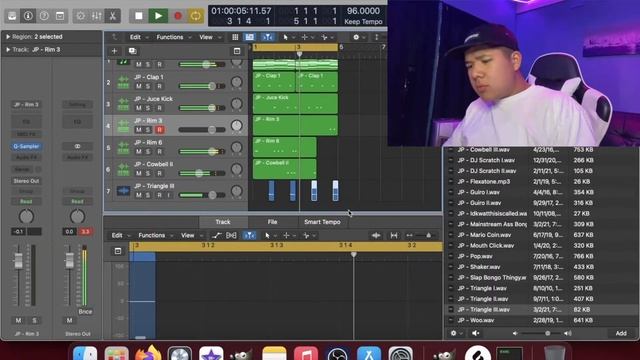Viewport: 640px width, 360px height.
Task: Duplicate the selected track via icon
Action: point(132,51)
